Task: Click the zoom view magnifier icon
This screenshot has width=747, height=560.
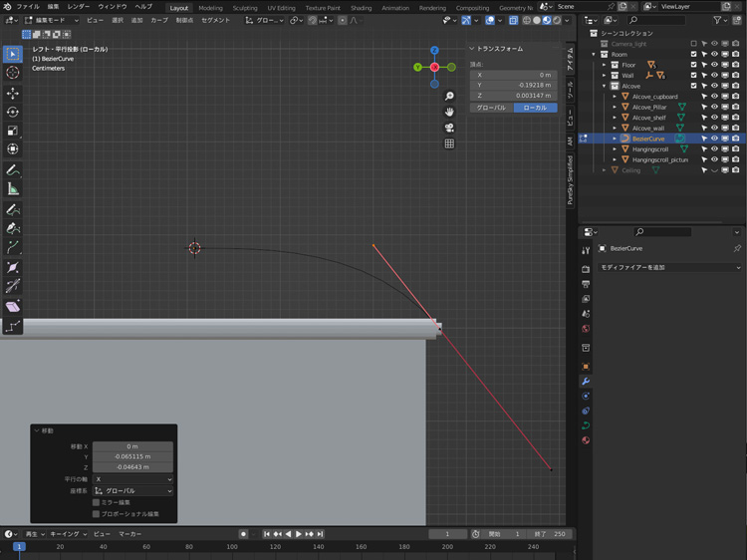Action: pos(449,97)
